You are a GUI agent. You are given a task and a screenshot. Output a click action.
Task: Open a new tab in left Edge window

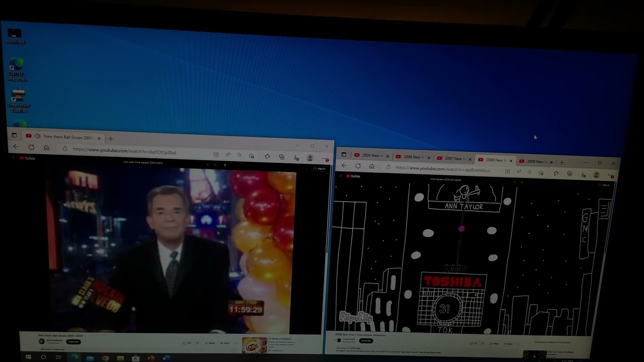tap(111, 139)
